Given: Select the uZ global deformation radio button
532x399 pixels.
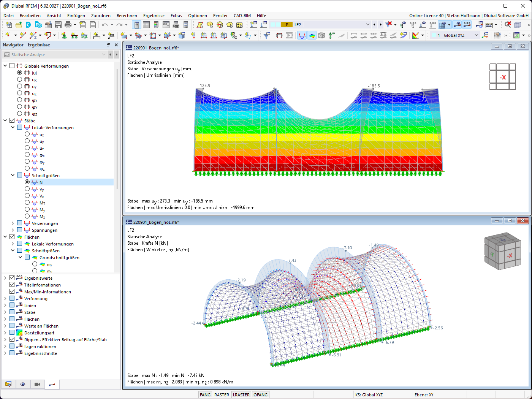Looking at the screenshot, I should [x=19, y=93].
